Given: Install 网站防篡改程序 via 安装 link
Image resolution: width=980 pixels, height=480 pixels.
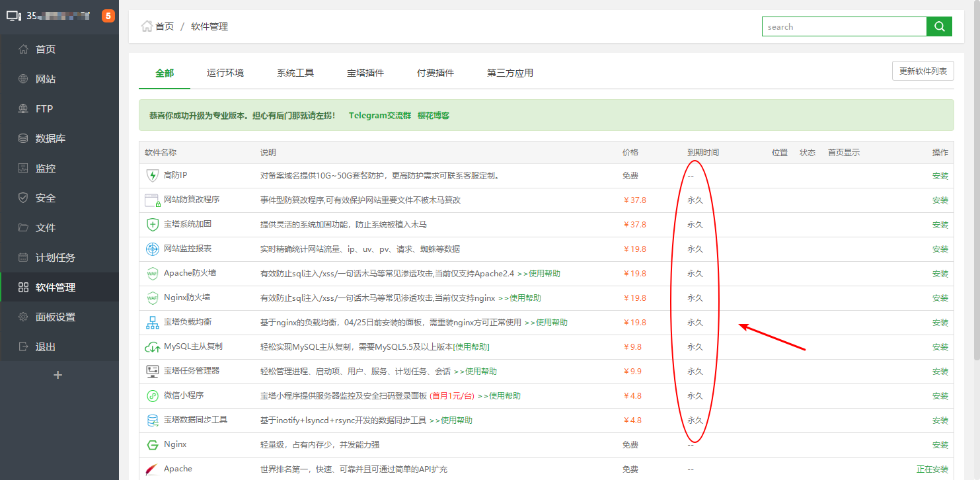Looking at the screenshot, I should point(940,200).
